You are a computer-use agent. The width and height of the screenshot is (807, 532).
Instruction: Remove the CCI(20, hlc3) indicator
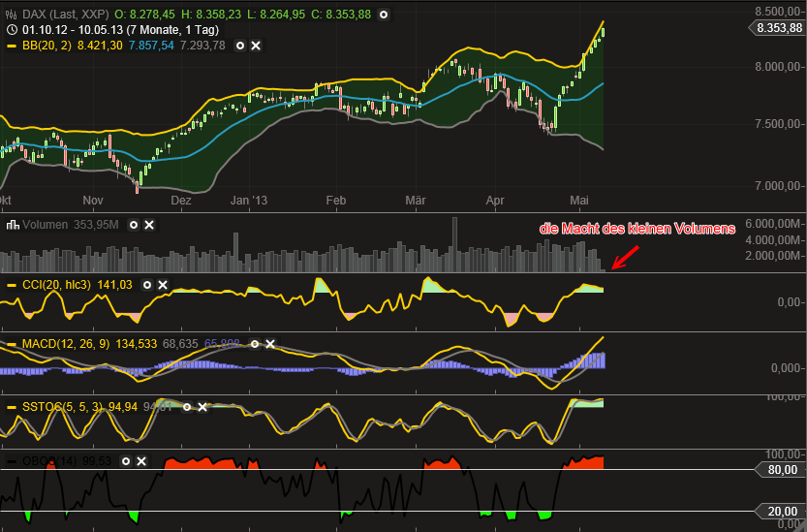(x=163, y=285)
